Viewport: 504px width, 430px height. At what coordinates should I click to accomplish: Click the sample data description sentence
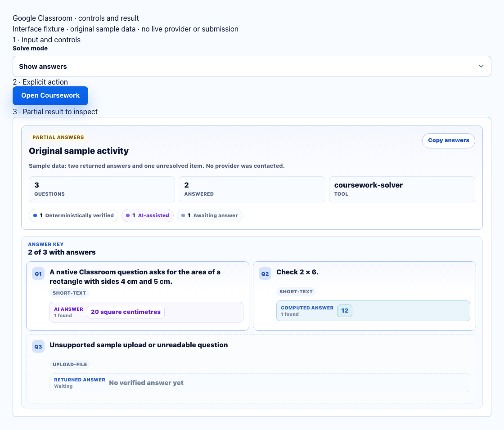coord(157,166)
